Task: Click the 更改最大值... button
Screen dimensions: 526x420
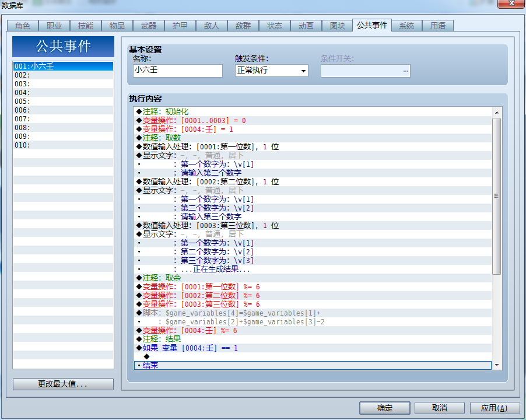Action: pos(63,384)
